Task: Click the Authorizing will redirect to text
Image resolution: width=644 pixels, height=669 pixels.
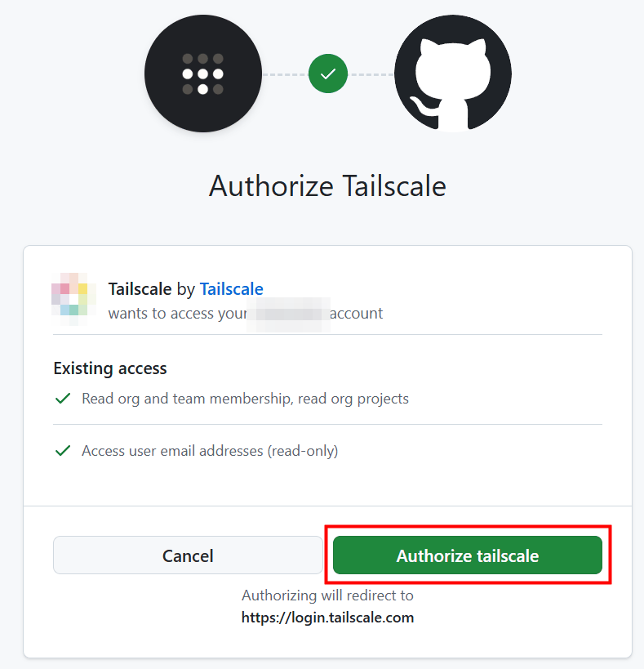Action: point(327,595)
